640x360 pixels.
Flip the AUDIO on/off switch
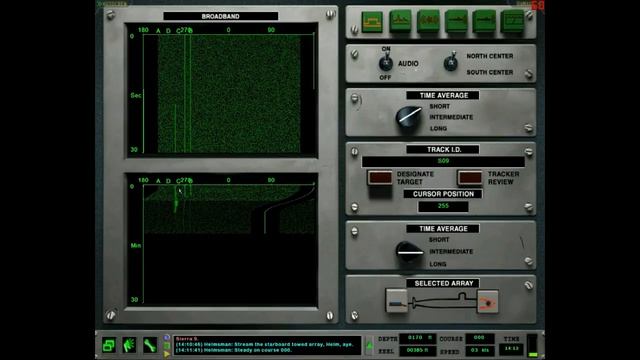(x=386, y=62)
